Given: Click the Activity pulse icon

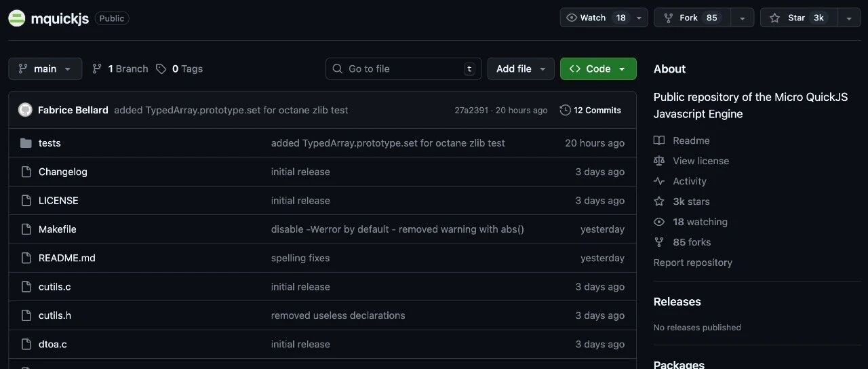Looking at the screenshot, I should point(659,181).
